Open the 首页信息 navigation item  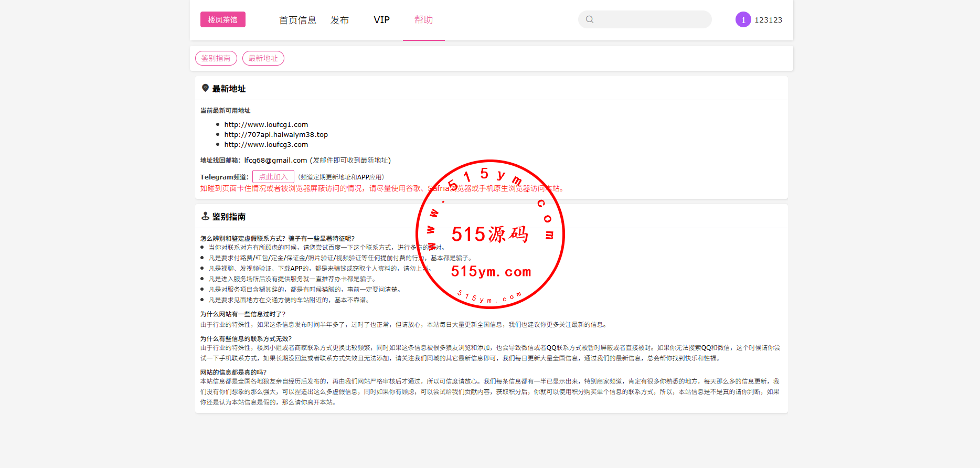click(297, 20)
